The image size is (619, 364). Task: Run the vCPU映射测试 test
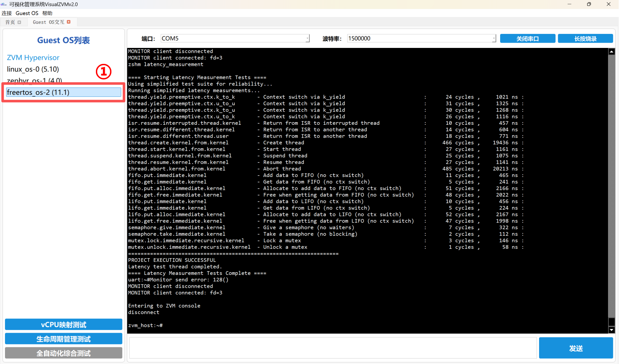pos(64,324)
